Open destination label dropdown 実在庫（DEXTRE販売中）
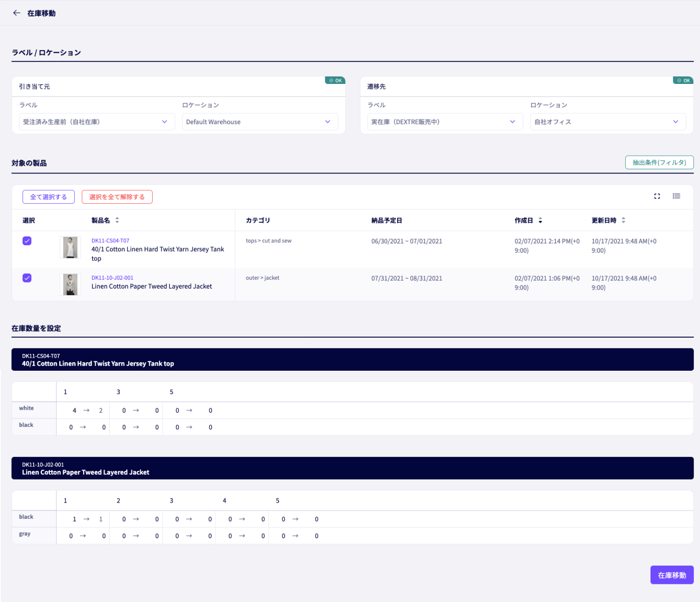Screen dimensions: 700x602 [x=445, y=122]
